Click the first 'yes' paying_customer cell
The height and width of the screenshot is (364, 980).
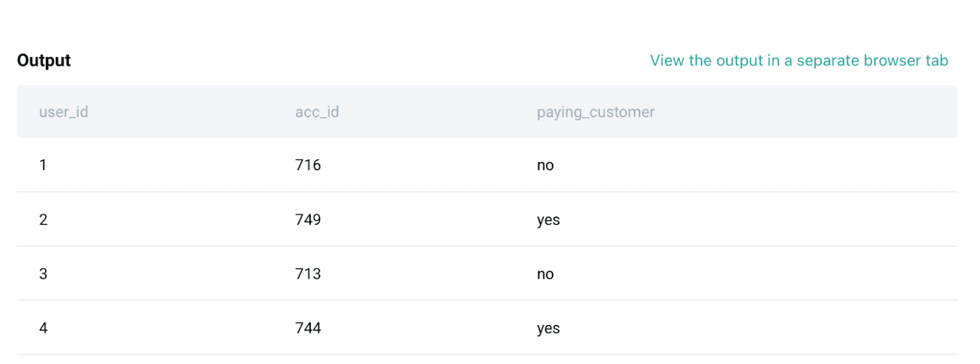tap(549, 220)
